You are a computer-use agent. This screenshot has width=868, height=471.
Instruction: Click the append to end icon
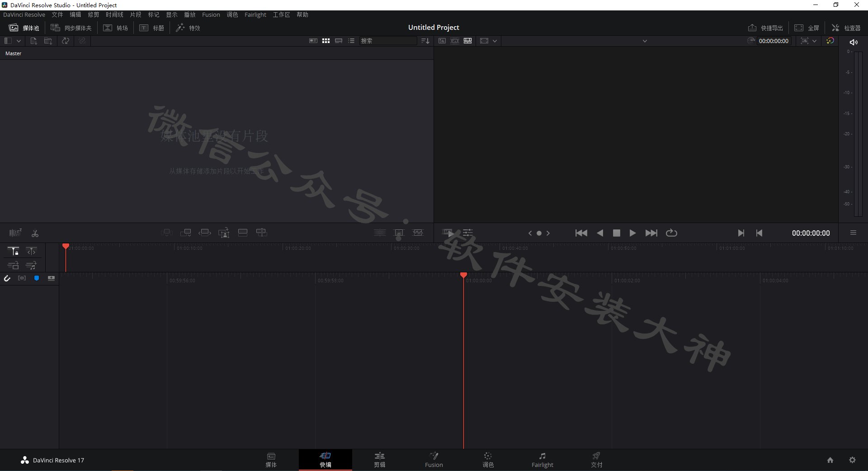(186, 233)
